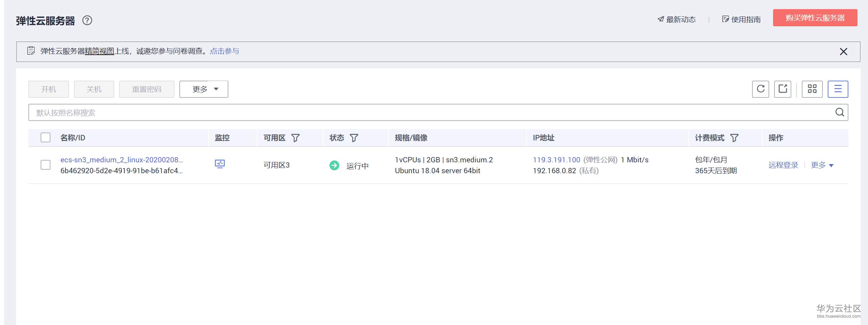Switch to card grid view
868x325 pixels.
pos(812,89)
